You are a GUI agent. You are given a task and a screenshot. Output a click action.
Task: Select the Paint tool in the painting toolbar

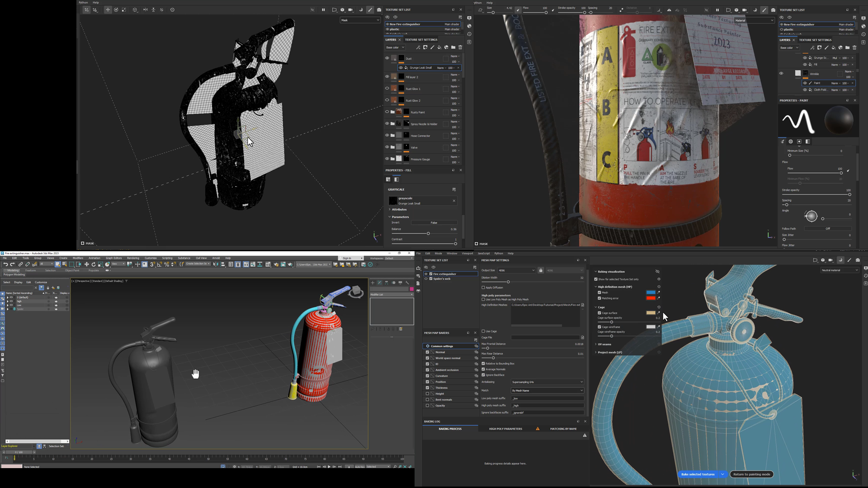click(x=370, y=9)
